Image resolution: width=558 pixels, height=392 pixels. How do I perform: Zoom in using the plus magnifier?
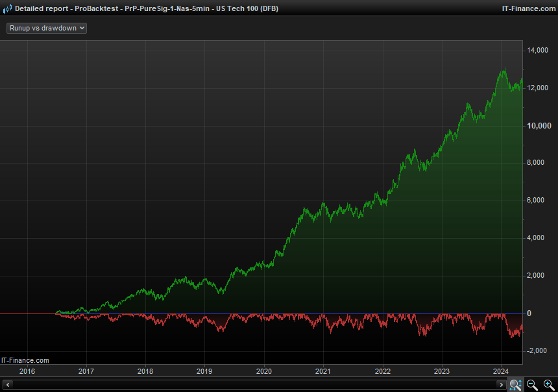pyautogui.click(x=548, y=385)
